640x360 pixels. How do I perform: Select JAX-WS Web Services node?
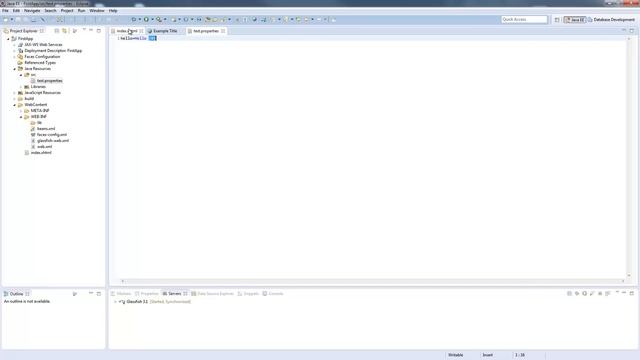pos(43,45)
